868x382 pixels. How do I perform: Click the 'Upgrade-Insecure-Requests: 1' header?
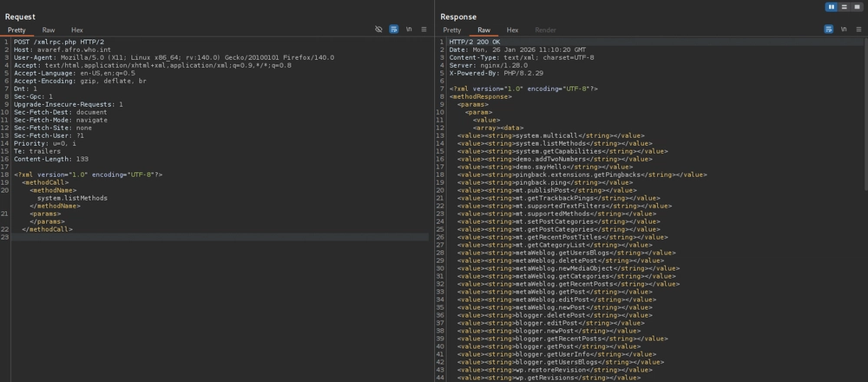[69, 104]
